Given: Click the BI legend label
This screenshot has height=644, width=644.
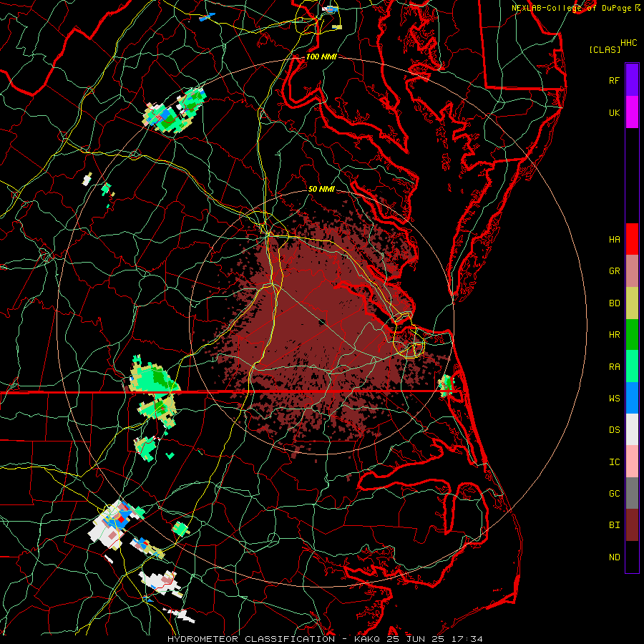Looking at the screenshot, I should pos(614,525).
